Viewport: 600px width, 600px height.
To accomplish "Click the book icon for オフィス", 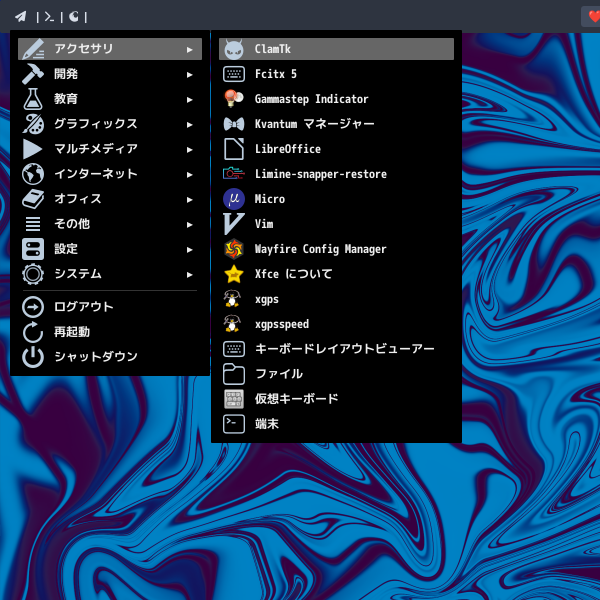I will tap(33, 199).
